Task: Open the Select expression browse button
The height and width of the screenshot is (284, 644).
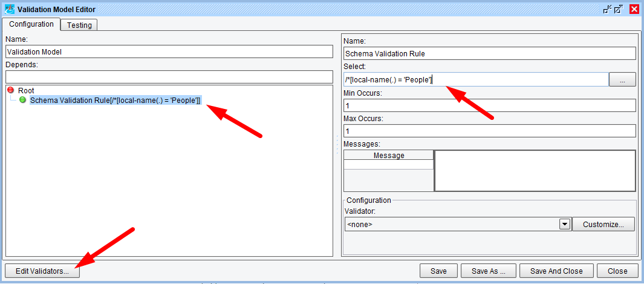Action: point(622,79)
